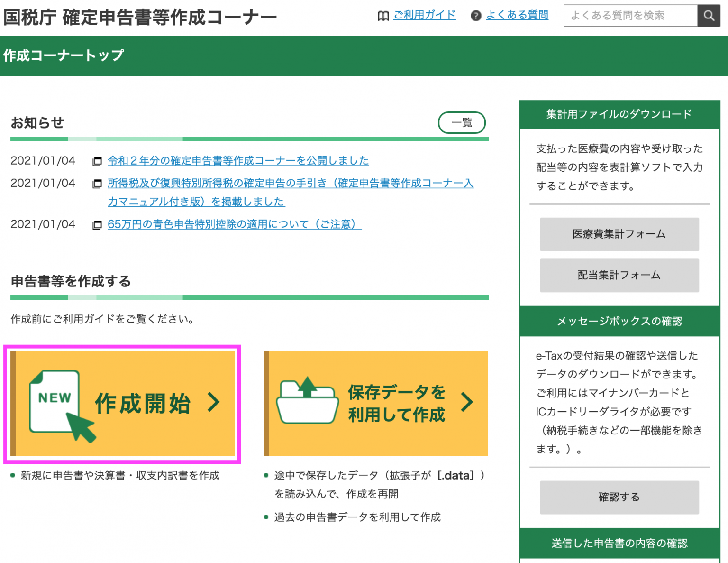Click the chevron arrow on 作成開始 button
This screenshot has width=728, height=563.
point(214,402)
